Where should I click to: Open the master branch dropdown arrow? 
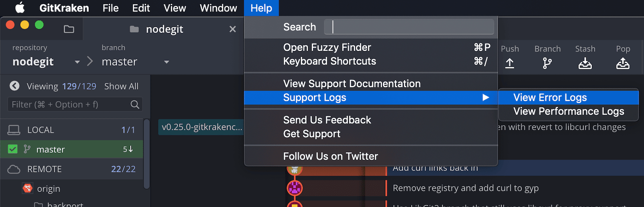[x=166, y=62]
